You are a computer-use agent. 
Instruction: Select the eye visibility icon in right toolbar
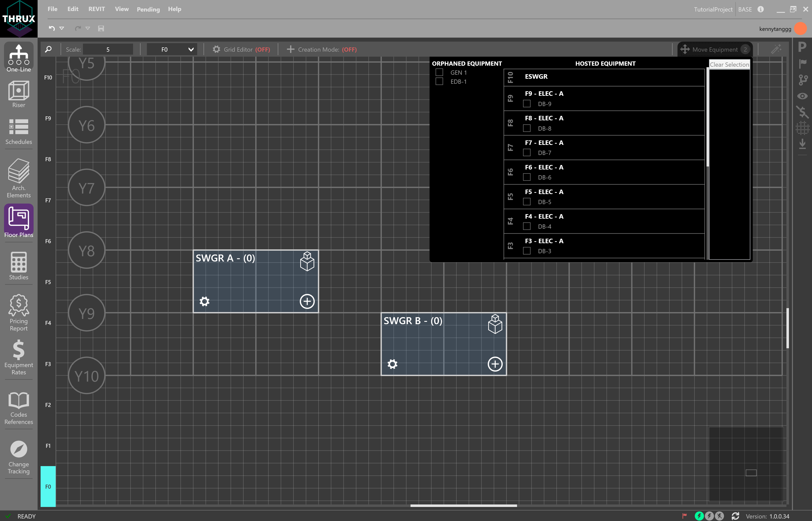(x=802, y=96)
